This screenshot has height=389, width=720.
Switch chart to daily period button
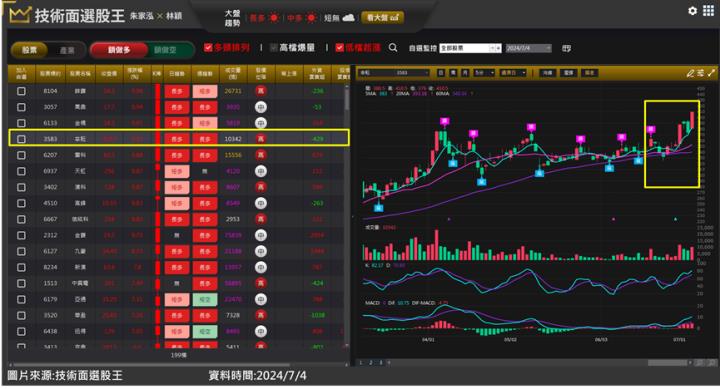coord(441,73)
